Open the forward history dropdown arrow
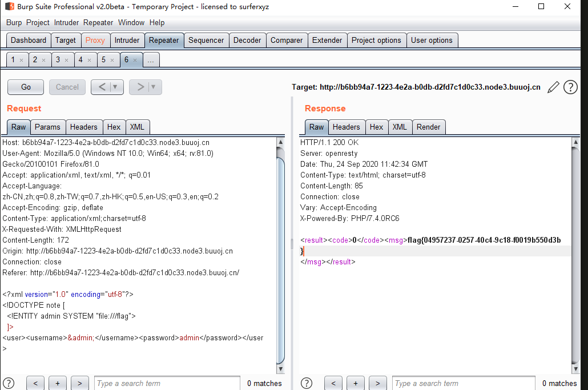 coord(154,87)
